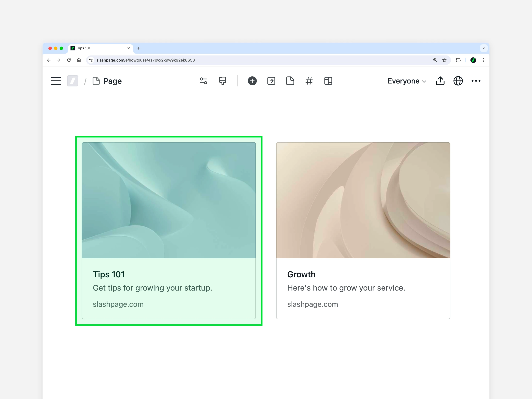Viewport: 532px width, 399px height.
Task: Click slashpage.com under the Tips 101 card
Action: 118,304
